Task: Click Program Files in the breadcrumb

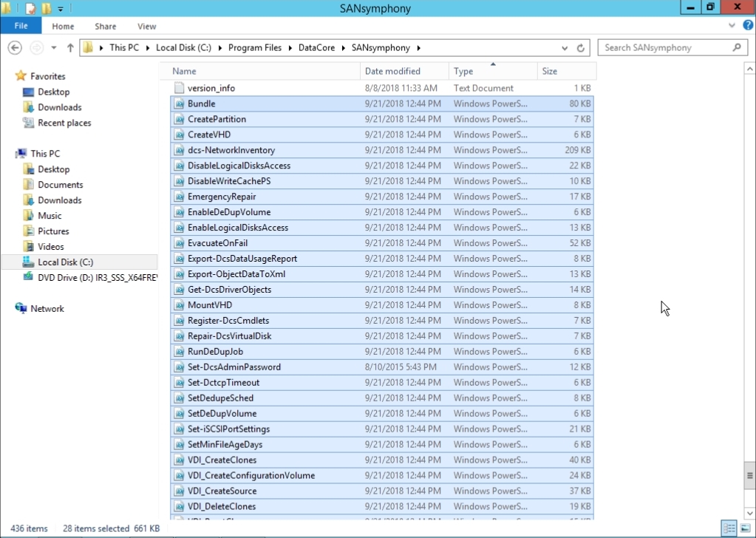Action: point(254,48)
